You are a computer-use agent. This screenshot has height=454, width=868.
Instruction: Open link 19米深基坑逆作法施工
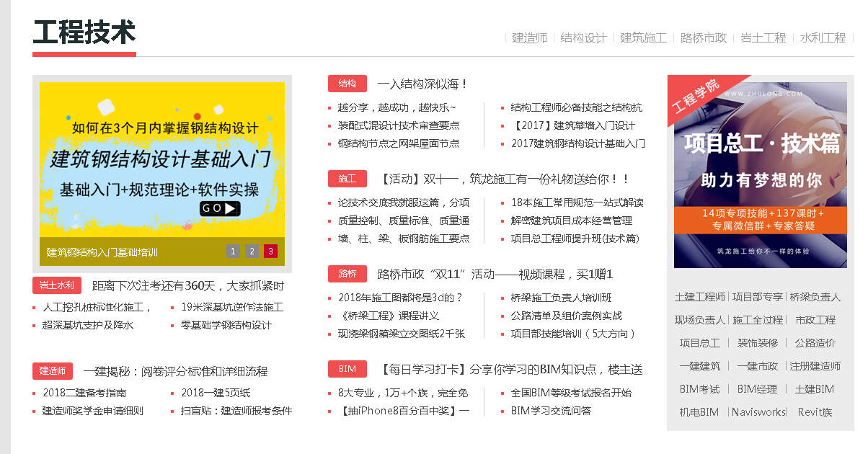[232, 307]
